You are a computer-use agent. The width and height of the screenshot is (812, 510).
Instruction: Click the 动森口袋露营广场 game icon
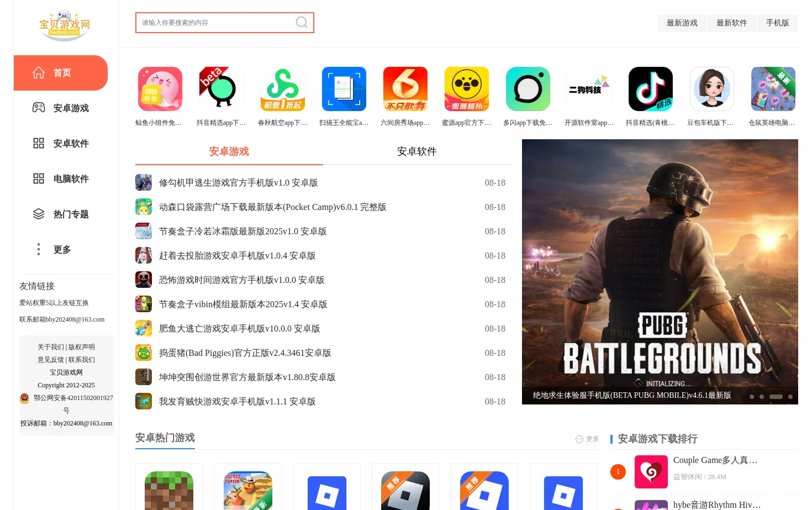click(144, 207)
